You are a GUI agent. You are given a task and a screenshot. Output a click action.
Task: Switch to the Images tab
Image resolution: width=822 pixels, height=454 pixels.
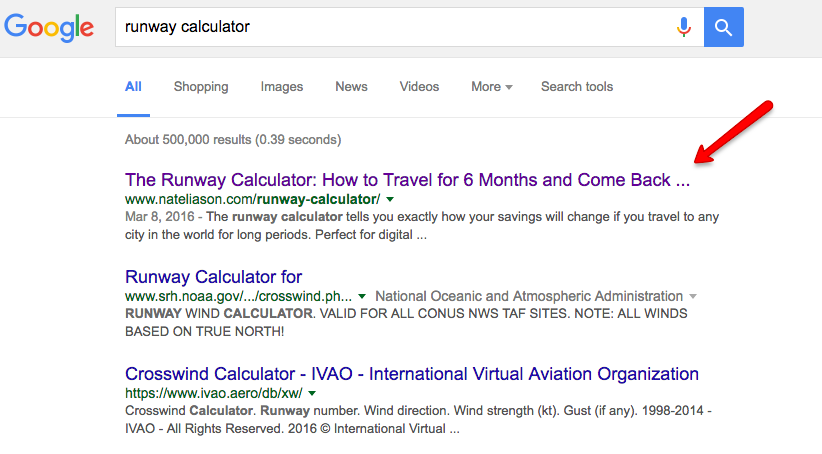[282, 87]
